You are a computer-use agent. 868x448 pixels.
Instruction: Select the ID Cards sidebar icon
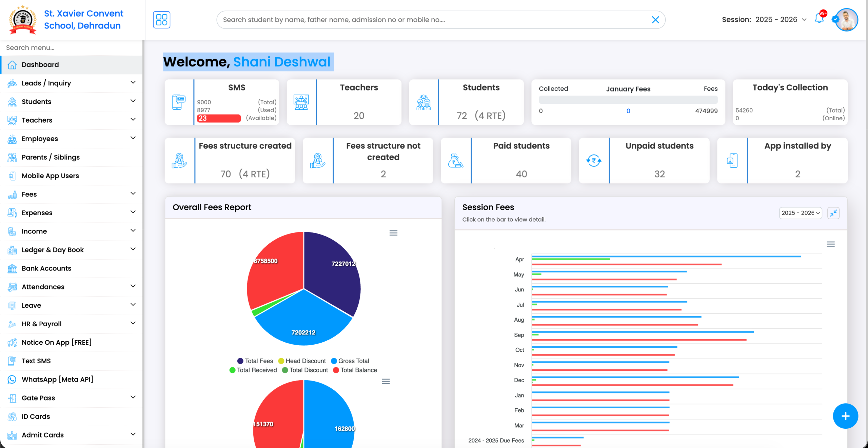12,416
